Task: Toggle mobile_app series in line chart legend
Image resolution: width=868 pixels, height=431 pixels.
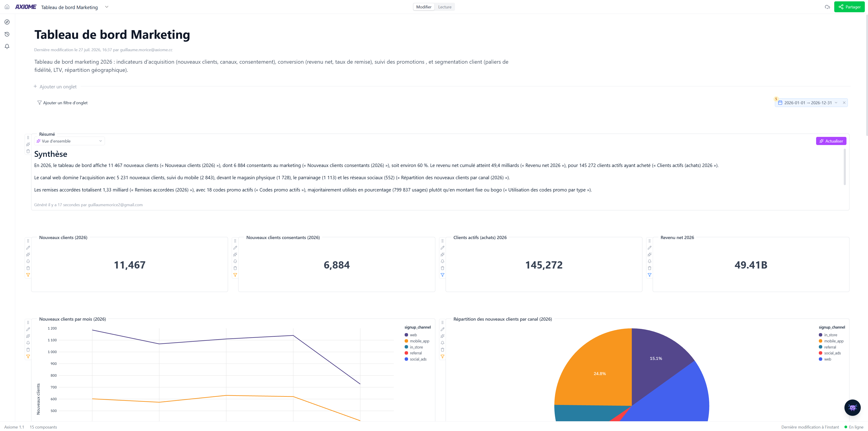Action: coord(417,341)
